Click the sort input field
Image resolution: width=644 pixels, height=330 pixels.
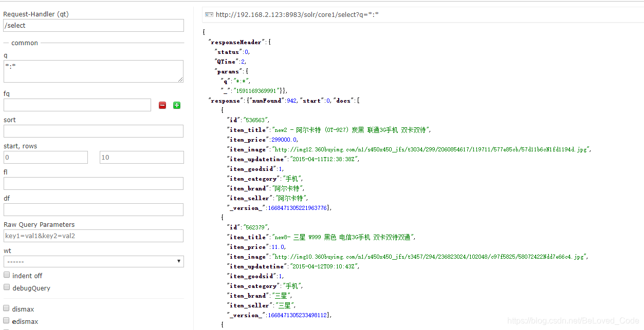(x=94, y=131)
